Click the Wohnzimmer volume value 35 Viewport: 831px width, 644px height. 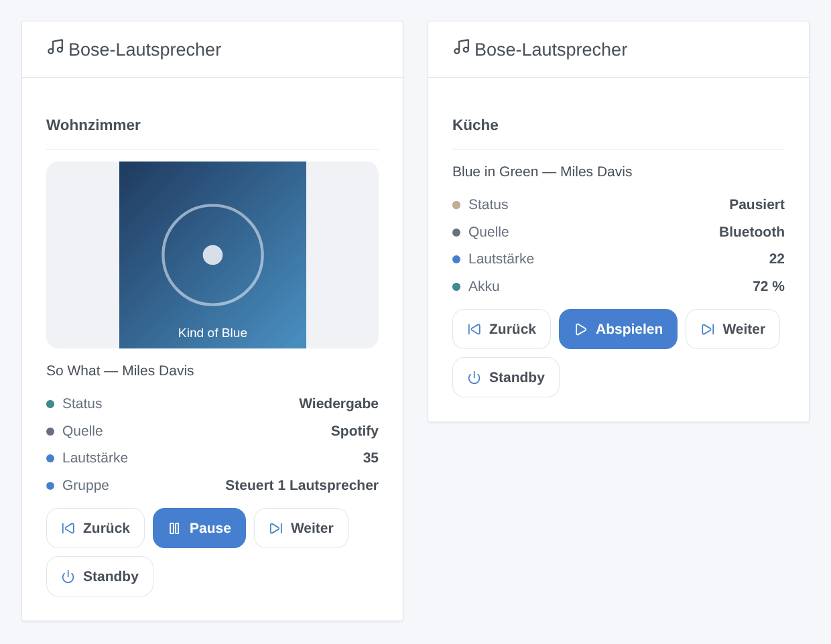pos(371,458)
